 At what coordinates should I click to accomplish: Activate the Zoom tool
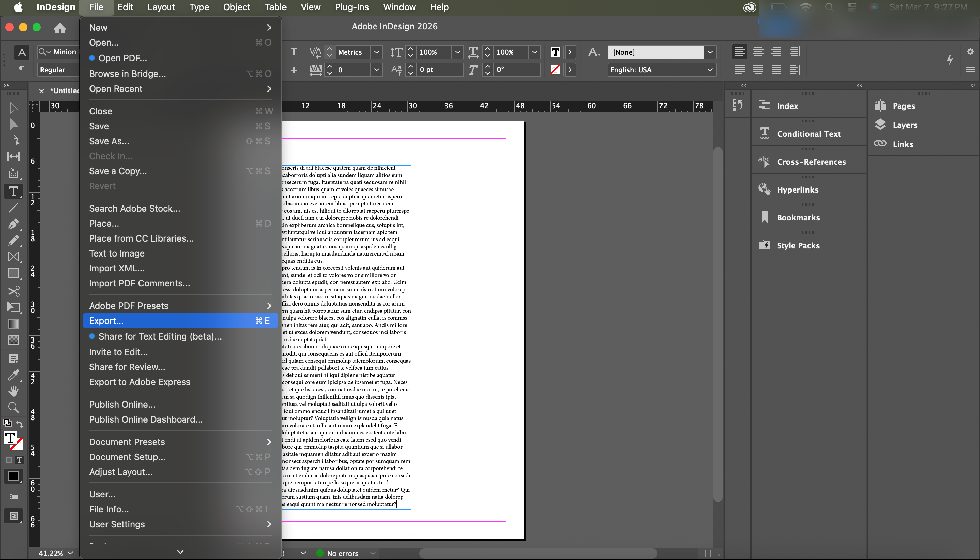[13, 407]
